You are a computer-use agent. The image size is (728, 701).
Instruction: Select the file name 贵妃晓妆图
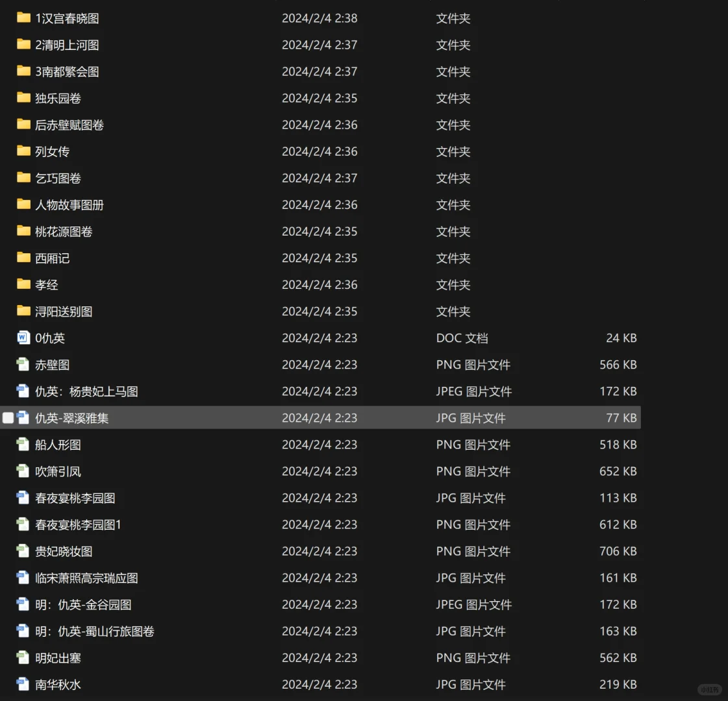(64, 552)
